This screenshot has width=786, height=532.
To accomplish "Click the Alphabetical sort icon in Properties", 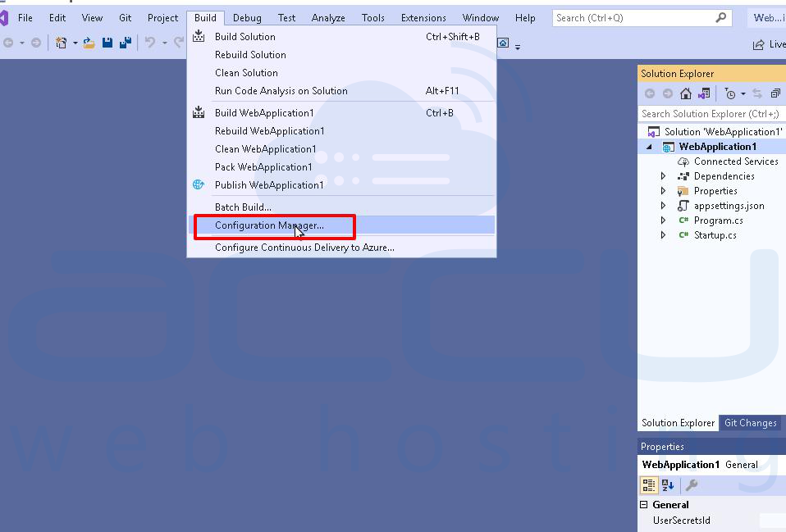I will pos(668,485).
